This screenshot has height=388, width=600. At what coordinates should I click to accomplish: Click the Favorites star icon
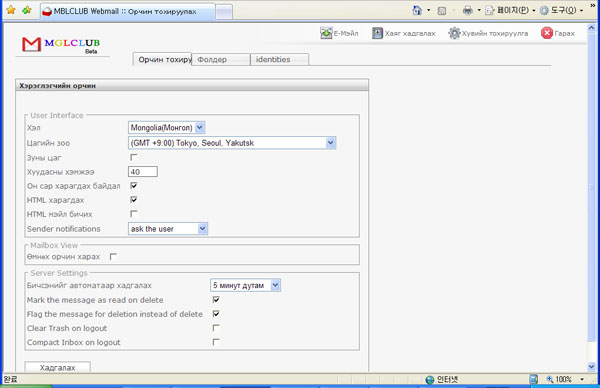click(x=11, y=10)
